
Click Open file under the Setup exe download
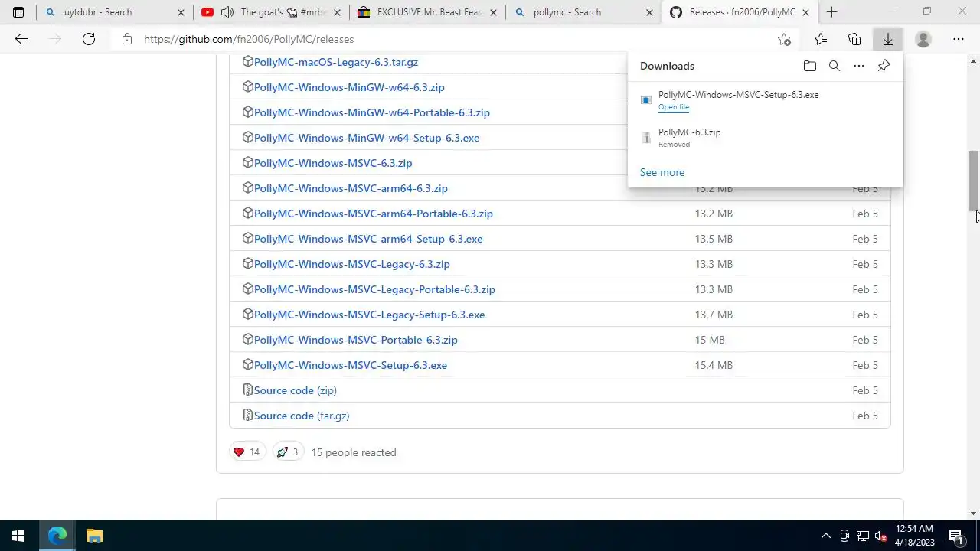pos(674,107)
